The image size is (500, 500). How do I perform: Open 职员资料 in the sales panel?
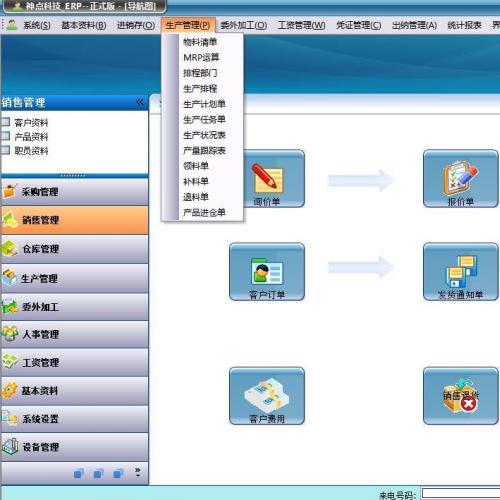click(x=31, y=151)
